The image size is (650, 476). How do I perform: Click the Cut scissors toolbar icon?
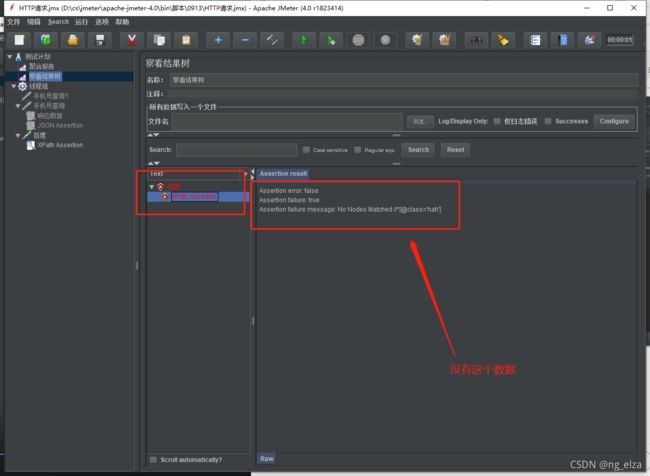point(132,40)
